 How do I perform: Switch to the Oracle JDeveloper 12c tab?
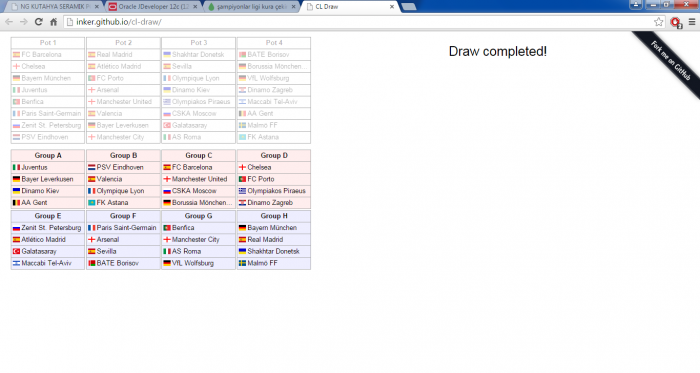(153, 7)
